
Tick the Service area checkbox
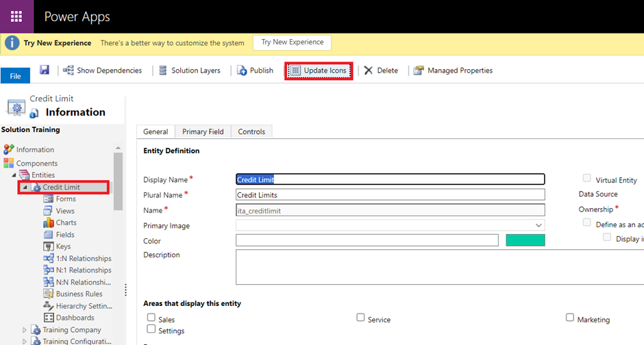[x=360, y=318]
